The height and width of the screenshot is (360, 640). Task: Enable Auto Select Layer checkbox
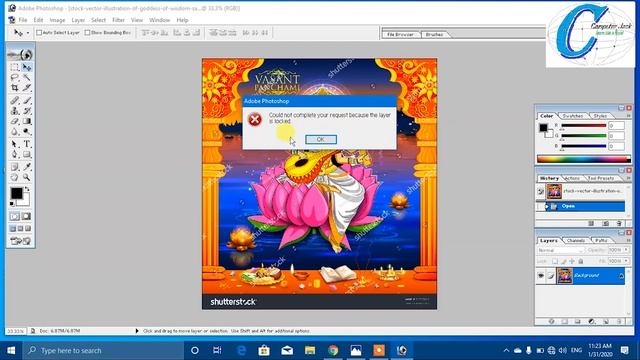click(39, 33)
